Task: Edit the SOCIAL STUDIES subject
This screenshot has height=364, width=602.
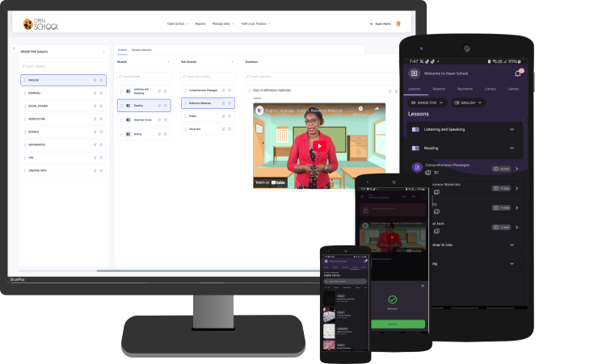Action: coord(95,106)
